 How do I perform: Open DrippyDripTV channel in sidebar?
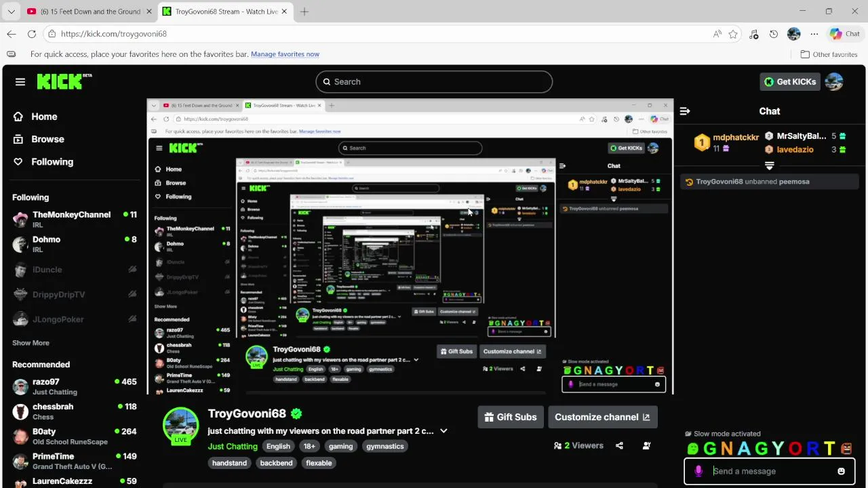coord(75,295)
